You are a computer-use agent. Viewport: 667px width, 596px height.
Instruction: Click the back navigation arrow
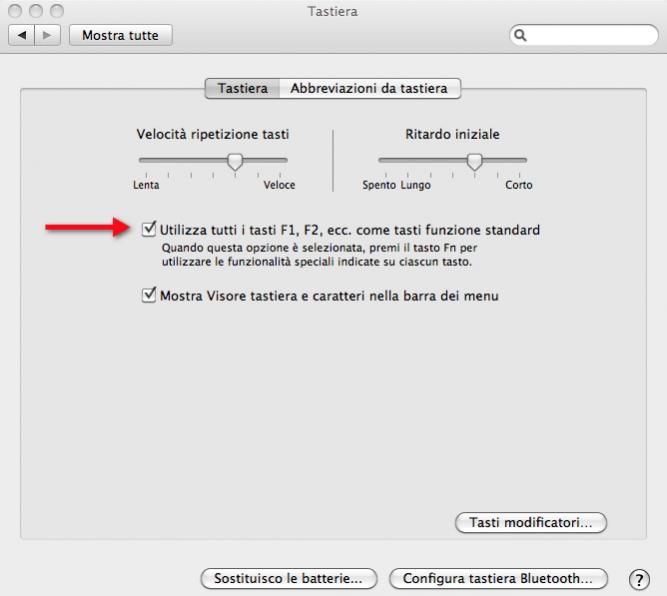click(19, 36)
